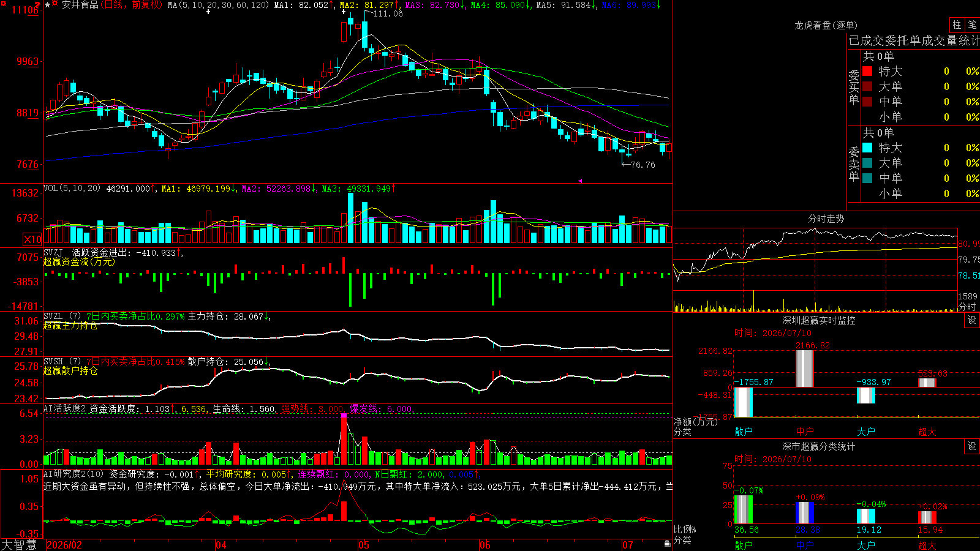Click the 05 month marker on the timeline
980x551 pixels.
pyautogui.click(x=364, y=545)
